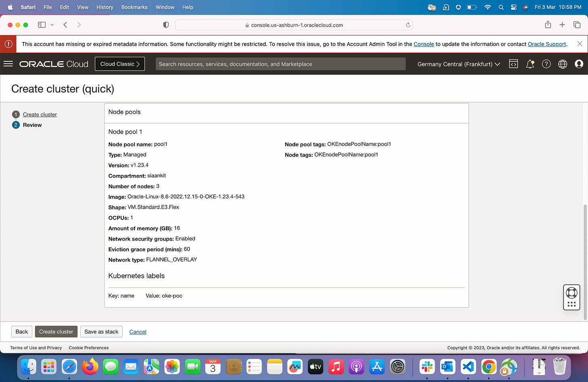Open the Cloud Classic menu button
This screenshot has width=588, height=382.
tap(120, 64)
